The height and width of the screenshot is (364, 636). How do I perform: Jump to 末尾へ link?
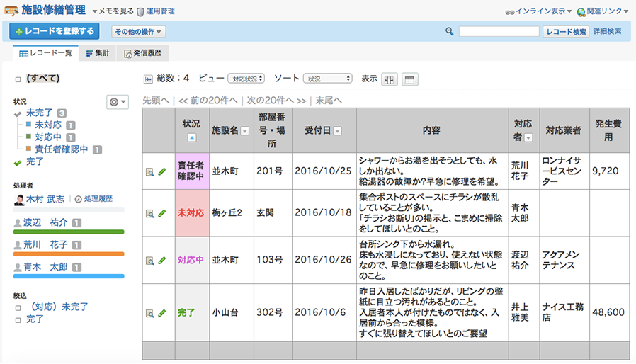coord(329,101)
